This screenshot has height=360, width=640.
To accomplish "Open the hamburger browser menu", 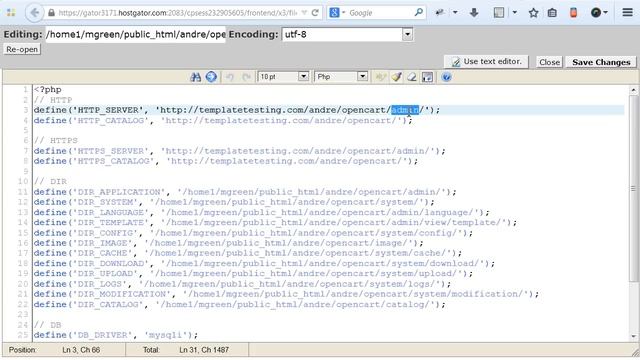I will pyautogui.click(x=627, y=13).
